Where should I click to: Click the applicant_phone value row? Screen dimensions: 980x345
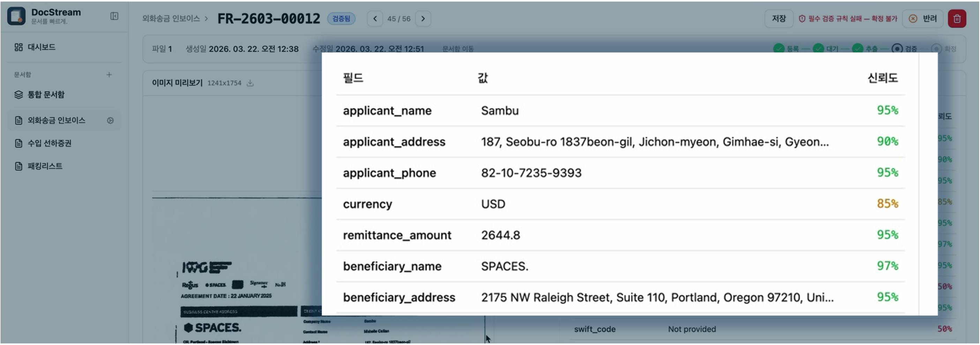point(531,173)
